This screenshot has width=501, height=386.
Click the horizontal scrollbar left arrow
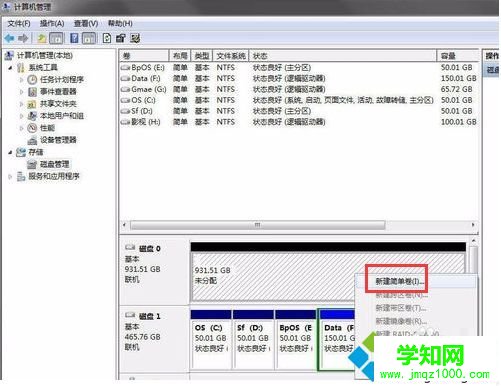(124, 225)
